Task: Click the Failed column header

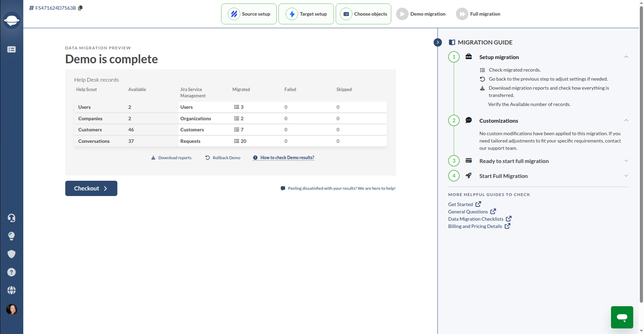Action: tap(290, 89)
